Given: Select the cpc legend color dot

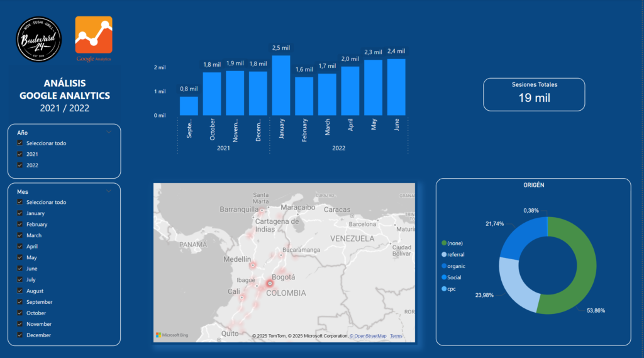Looking at the screenshot, I should pyautogui.click(x=444, y=289).
